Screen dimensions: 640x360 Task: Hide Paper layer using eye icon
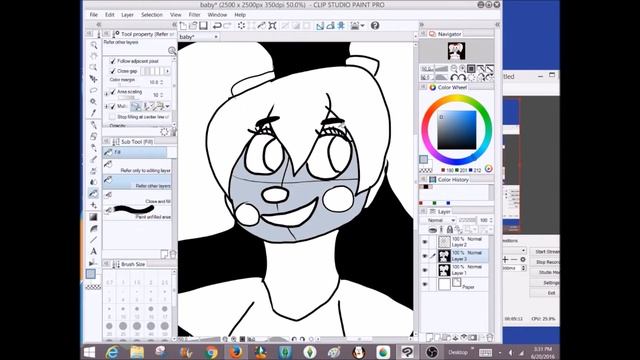(x=425, y=284)
